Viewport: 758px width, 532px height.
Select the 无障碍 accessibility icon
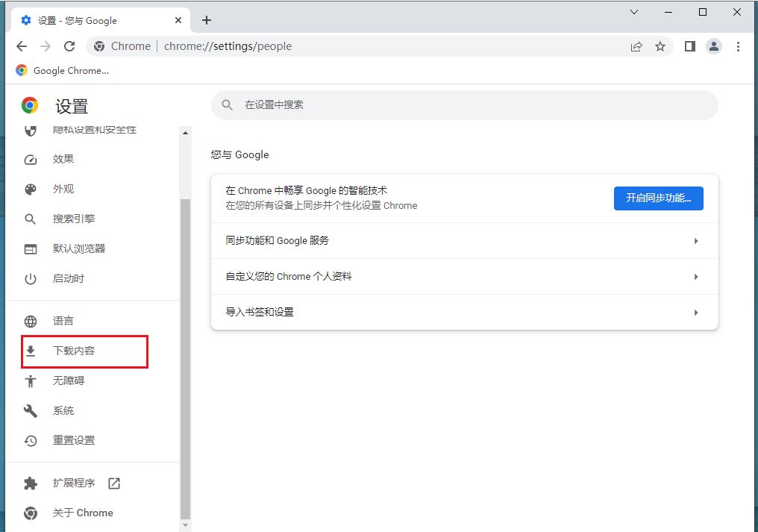[x=31, y=381]
